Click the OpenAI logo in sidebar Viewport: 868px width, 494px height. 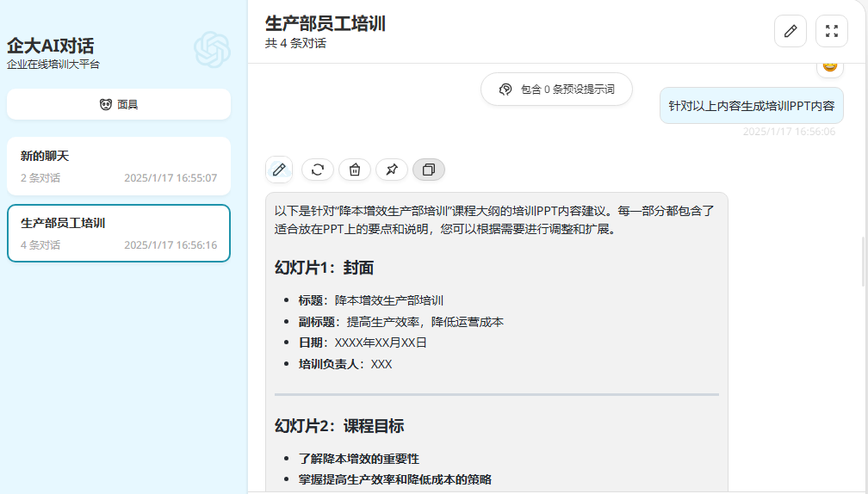click(x=212, y=50)
